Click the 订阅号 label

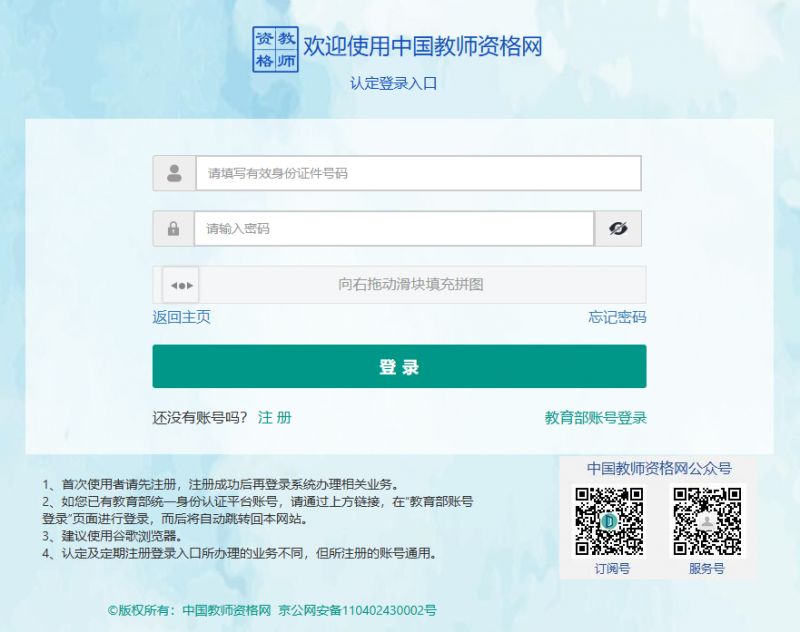coord(612,568)
